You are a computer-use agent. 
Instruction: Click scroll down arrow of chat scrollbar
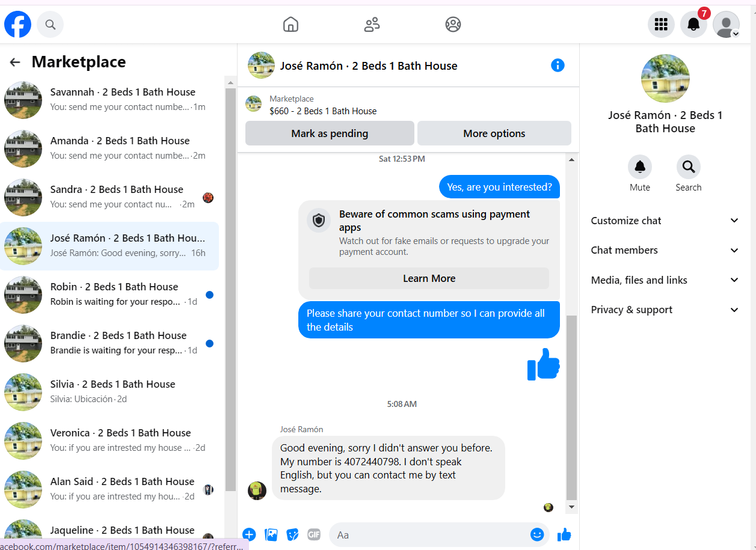point(571,508)
